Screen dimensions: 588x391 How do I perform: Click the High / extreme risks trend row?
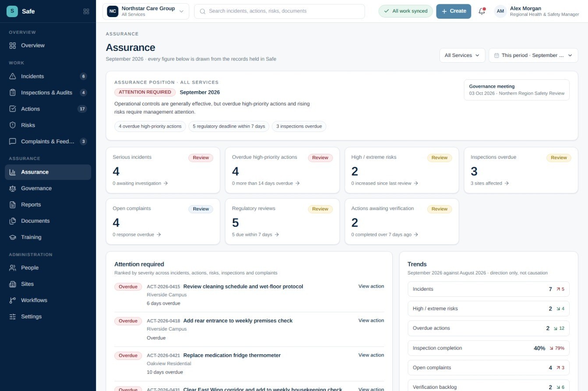[x=489, y=309]
